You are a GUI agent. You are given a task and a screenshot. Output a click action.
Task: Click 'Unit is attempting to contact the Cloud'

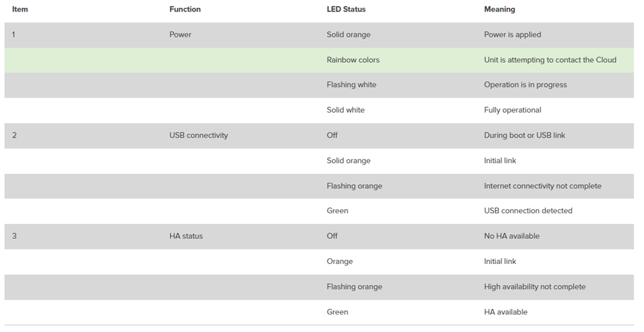click(x=550, y=60)
